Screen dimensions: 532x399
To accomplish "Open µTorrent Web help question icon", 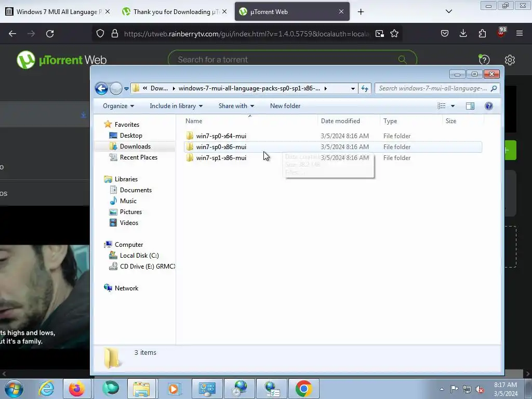I will (x=484, y=60).
